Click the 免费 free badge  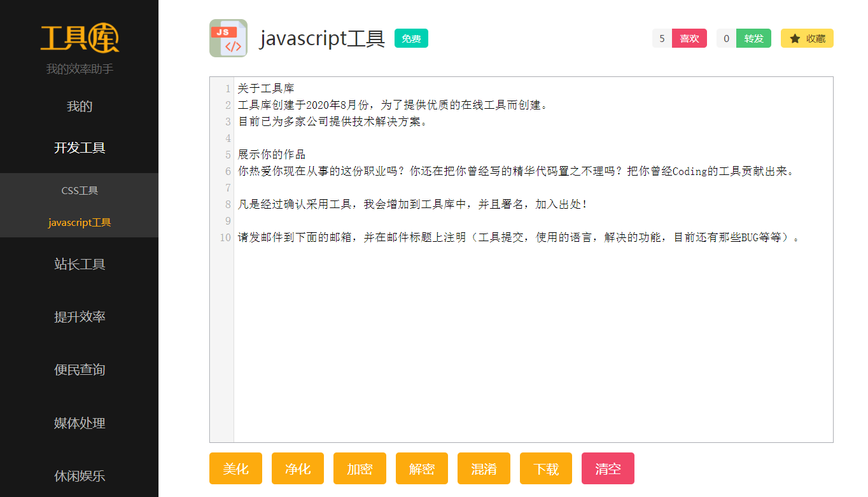(411, 39)
